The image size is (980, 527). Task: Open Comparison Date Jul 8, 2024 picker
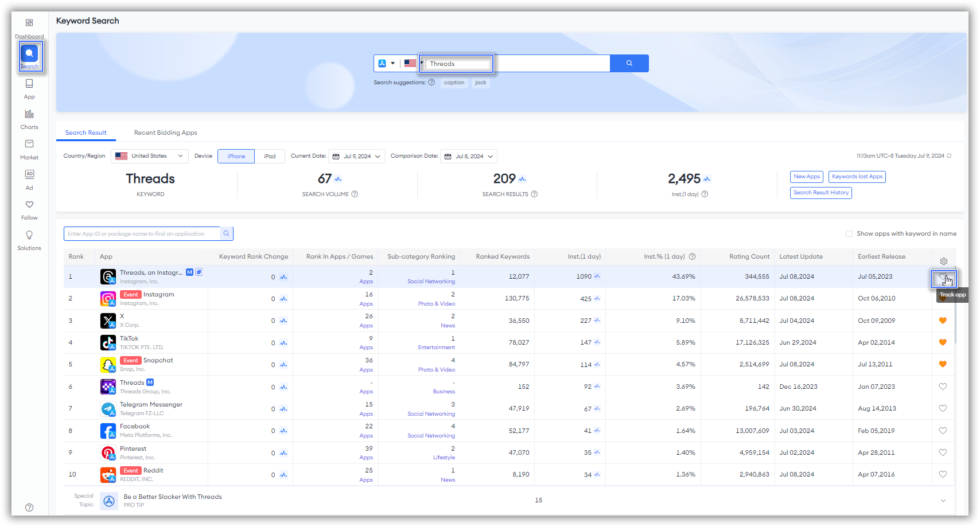[x=469, y=156]
